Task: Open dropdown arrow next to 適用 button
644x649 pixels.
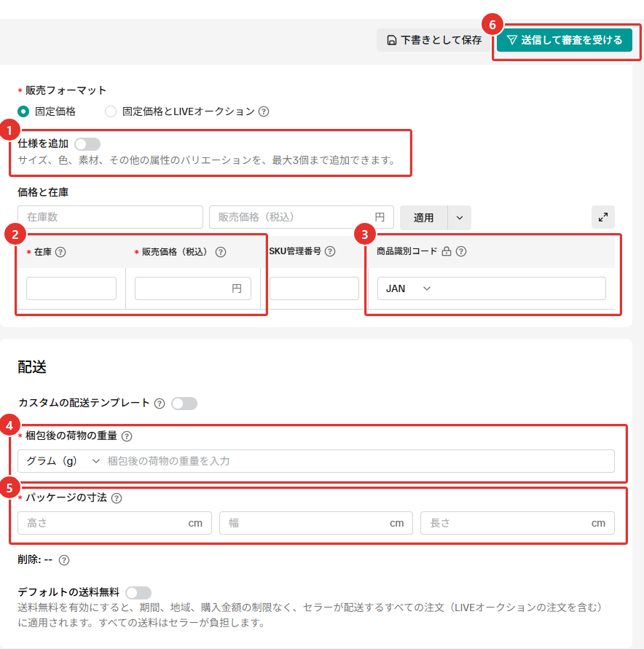Action: (x=460, y=218)
